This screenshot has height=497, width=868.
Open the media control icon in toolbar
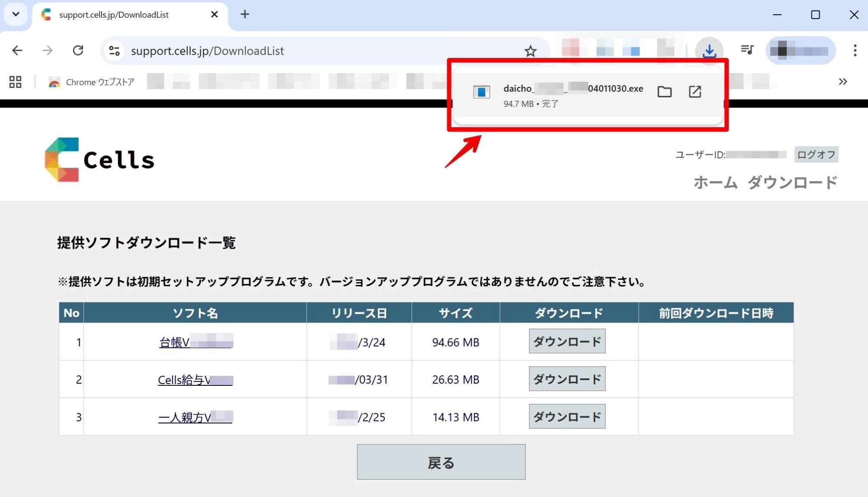(747, 50)
